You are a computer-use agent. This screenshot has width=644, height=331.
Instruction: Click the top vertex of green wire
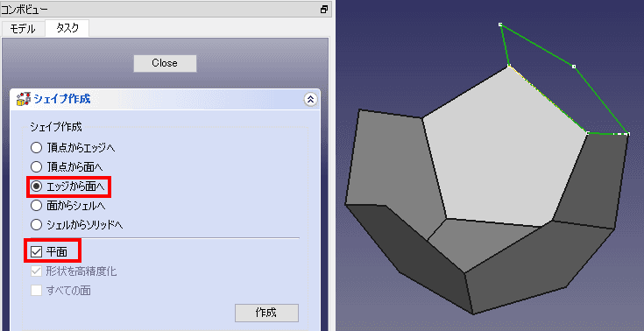click(500, 25)
